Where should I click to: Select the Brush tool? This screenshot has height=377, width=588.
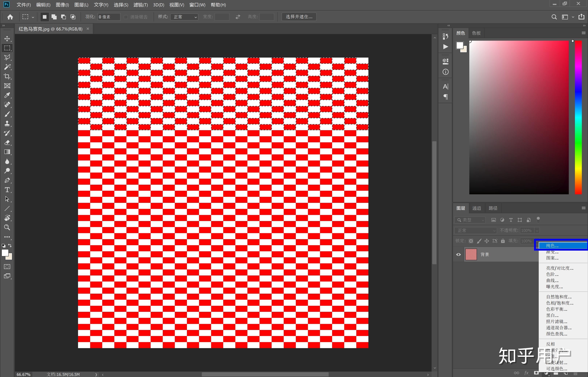[7, 114]
